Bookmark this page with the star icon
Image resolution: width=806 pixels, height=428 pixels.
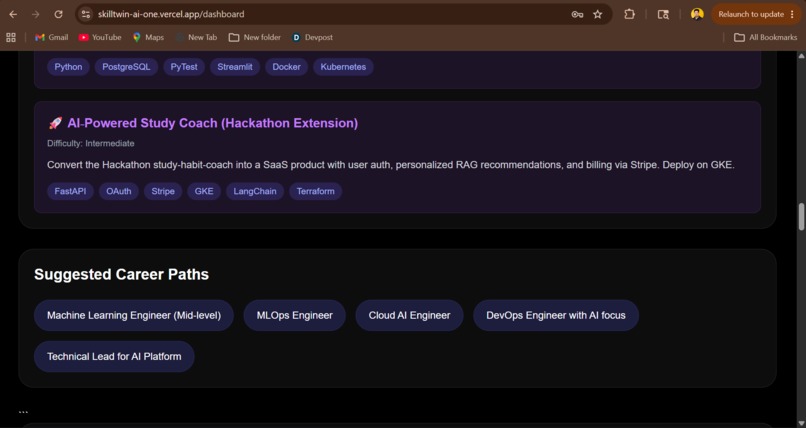597,14
